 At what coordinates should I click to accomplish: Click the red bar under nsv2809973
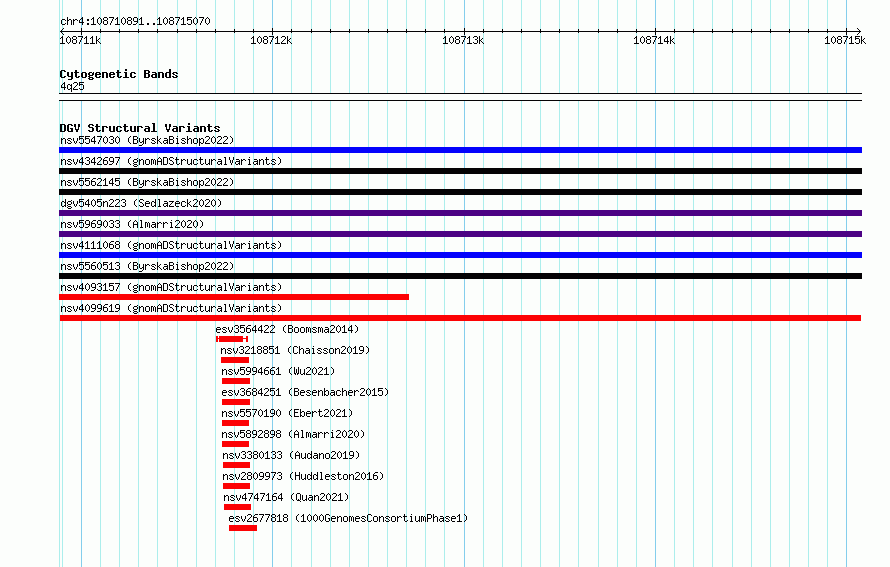(x=236, y=486)
